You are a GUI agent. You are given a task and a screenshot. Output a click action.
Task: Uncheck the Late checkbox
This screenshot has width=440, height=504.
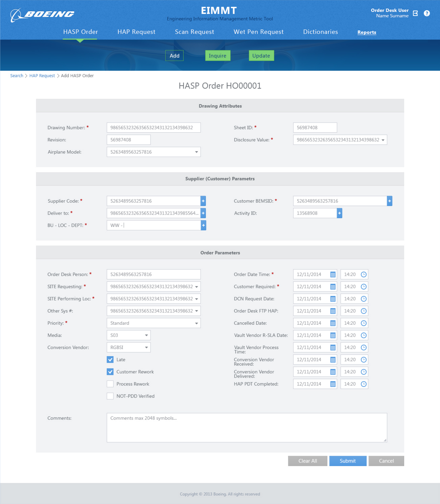click(110, 359)
